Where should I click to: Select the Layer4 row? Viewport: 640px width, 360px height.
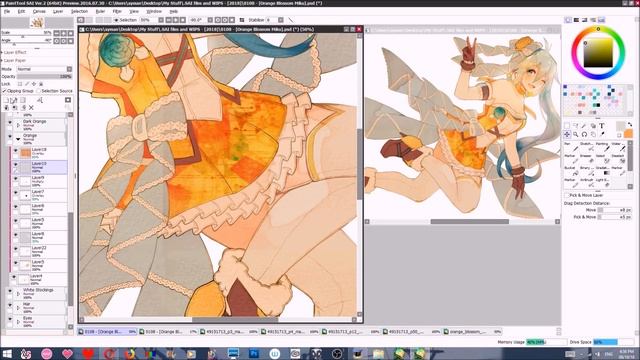point(39,280)
